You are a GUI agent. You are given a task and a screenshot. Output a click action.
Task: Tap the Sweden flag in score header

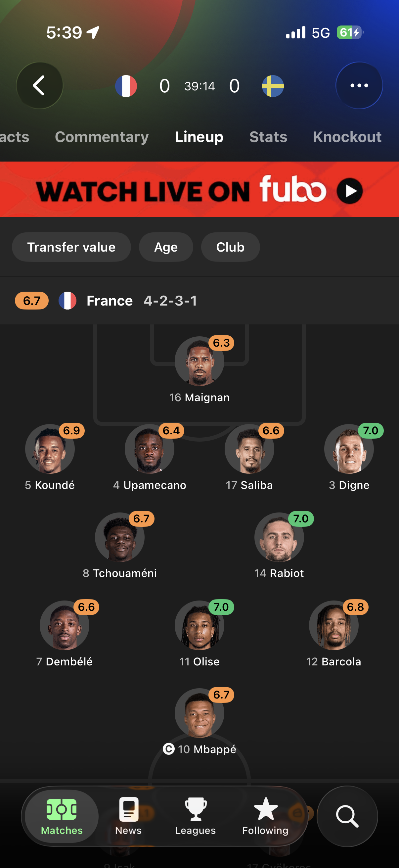click(273, 86)
